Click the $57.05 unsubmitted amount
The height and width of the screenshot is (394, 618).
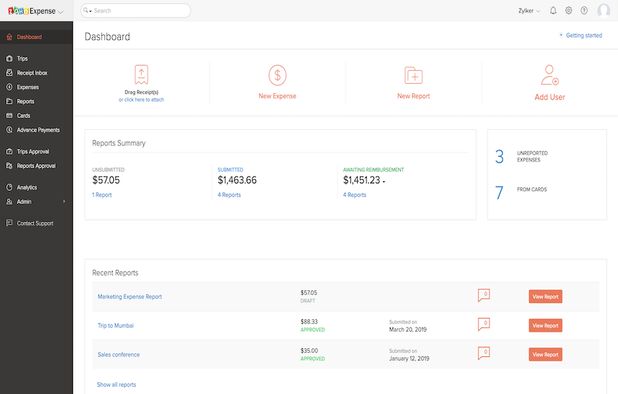pyautogui.click(x=106, y=180)
